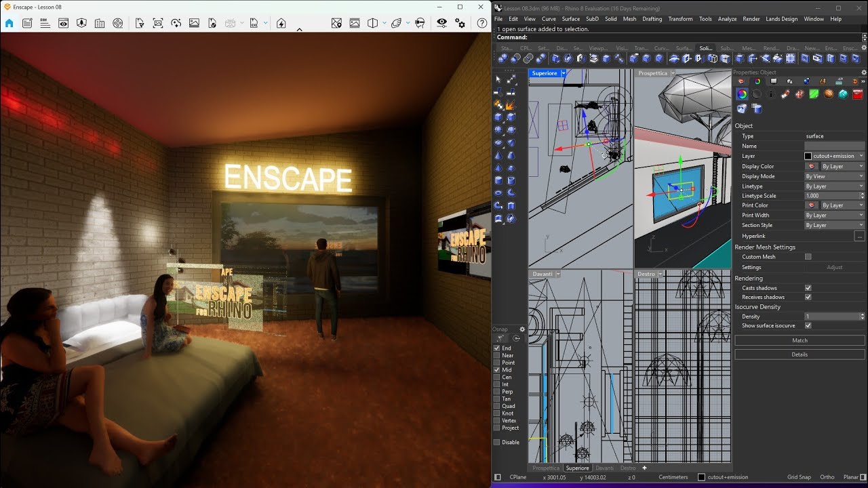
Task: Enable the Near object snap
Action: [497, 355]
